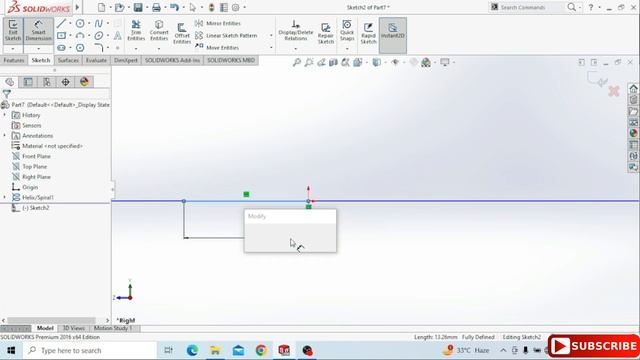The width and height of the screenshot is (640, 360).
Task: Click the Undo icon
Action: point(174,7)
